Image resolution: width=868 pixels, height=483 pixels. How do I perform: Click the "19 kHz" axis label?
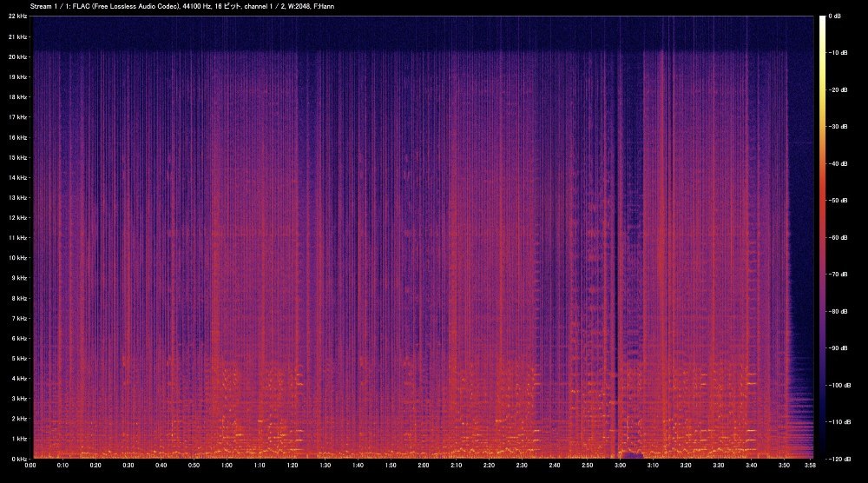coord(17,77)
